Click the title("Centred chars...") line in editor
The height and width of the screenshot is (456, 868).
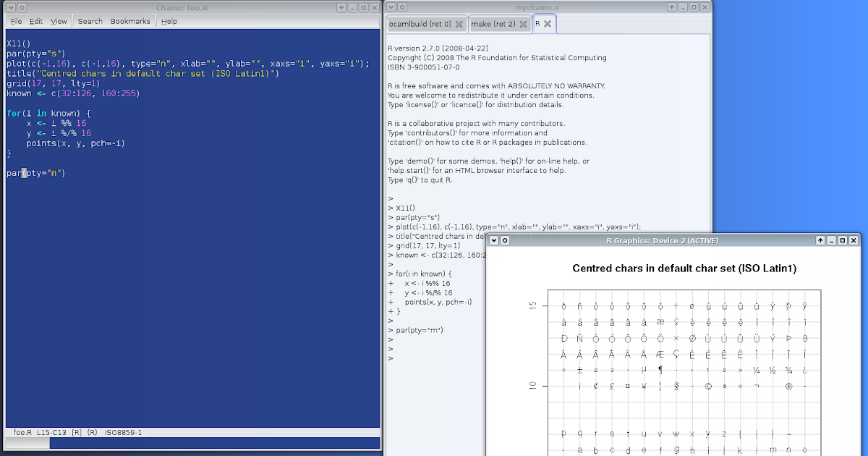click(142, 74)
